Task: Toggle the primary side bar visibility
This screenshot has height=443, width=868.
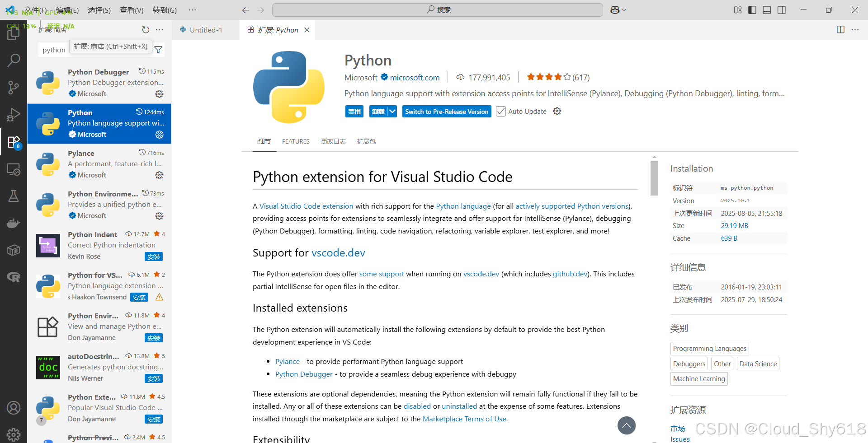Action: pos(752,10)
